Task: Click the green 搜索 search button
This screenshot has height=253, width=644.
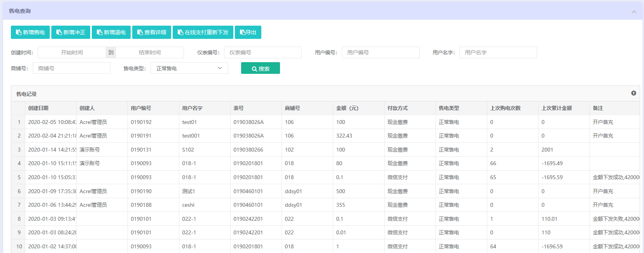Action: pos(261,68)
